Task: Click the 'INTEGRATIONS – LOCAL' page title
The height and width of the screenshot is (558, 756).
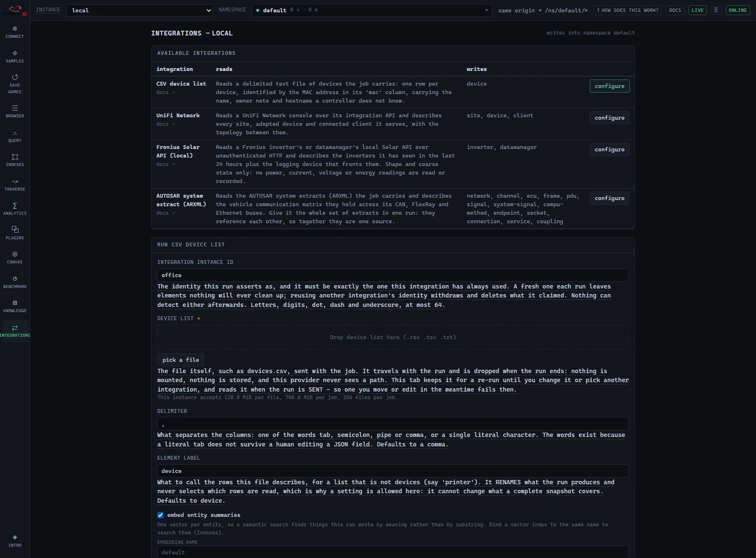Action: [x=192, y=33]
